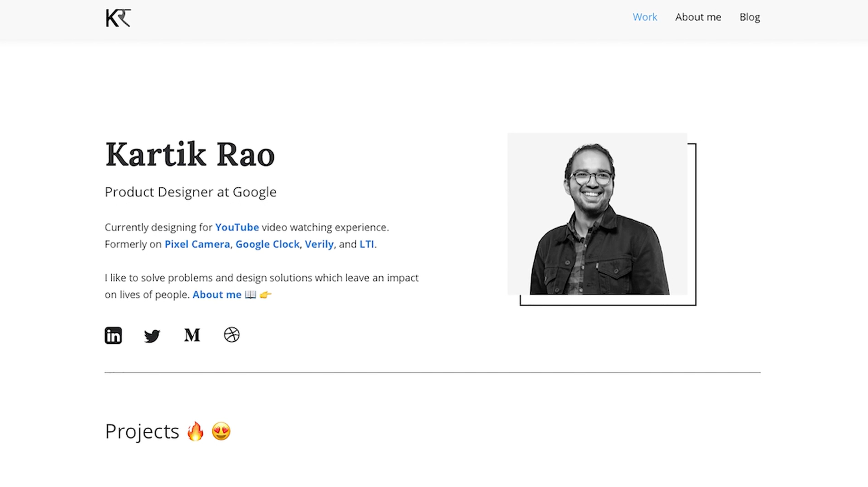
Task: Follow the YouTube link in the bio
Action: point(237,227)
